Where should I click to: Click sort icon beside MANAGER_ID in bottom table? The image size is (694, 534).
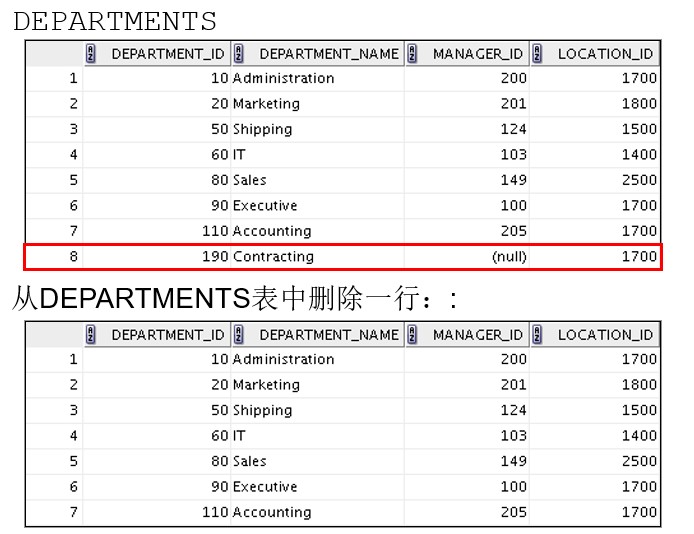pos(412,334)
